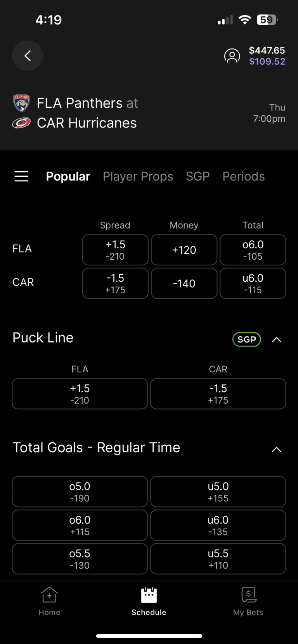Go to the Home tab icon

point(49,595)
